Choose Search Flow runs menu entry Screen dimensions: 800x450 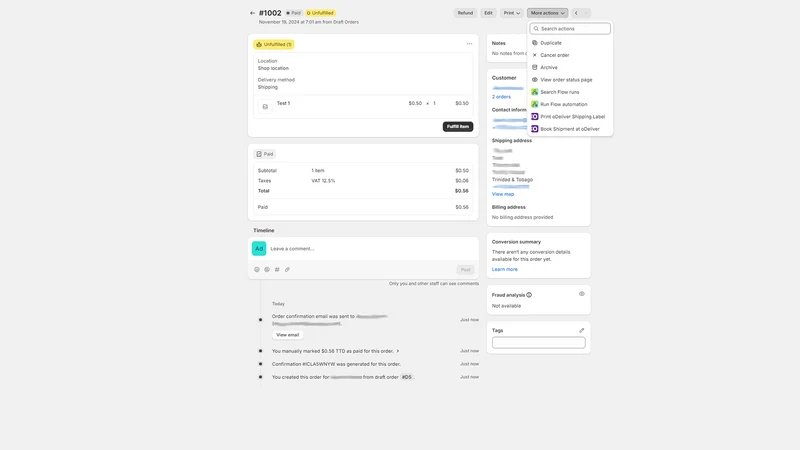click(570, 92)
